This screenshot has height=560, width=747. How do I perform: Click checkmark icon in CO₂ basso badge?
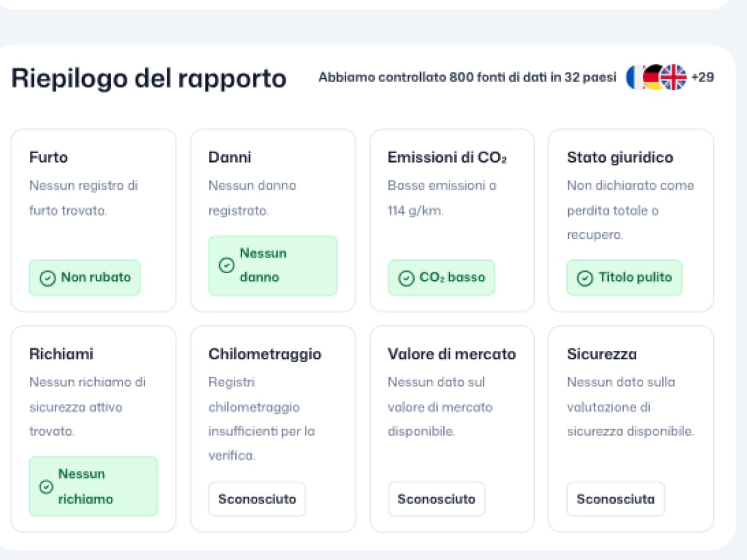pyautogui.click(x=406, y=278)
